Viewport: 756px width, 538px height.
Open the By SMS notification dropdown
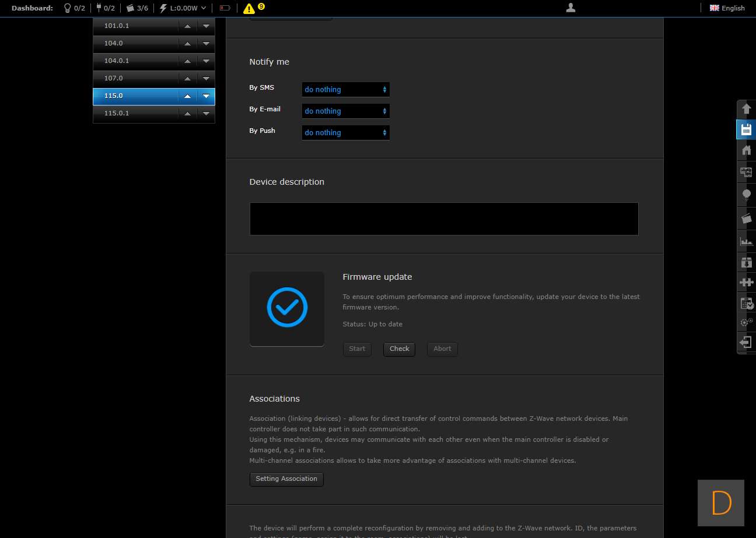click(345, 89)
